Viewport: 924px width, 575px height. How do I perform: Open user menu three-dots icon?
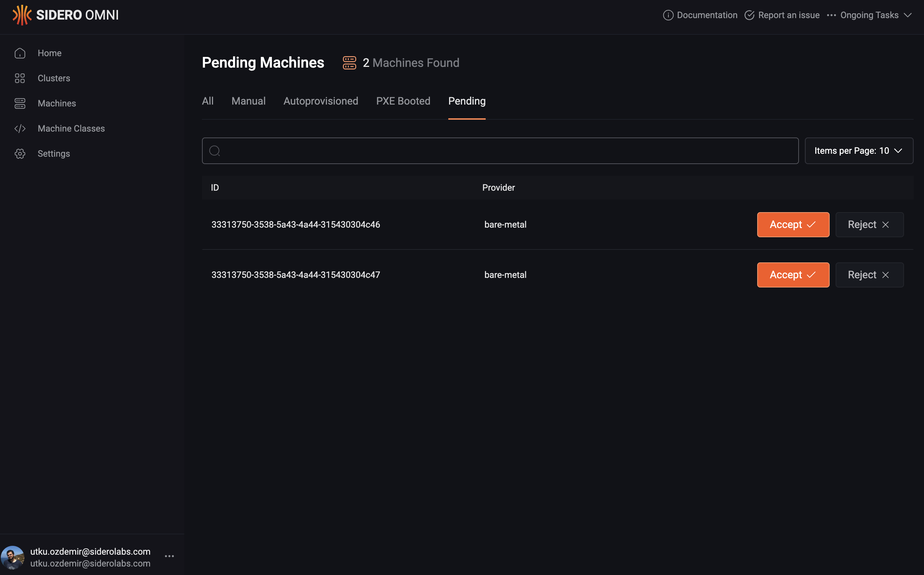point(169,556)
